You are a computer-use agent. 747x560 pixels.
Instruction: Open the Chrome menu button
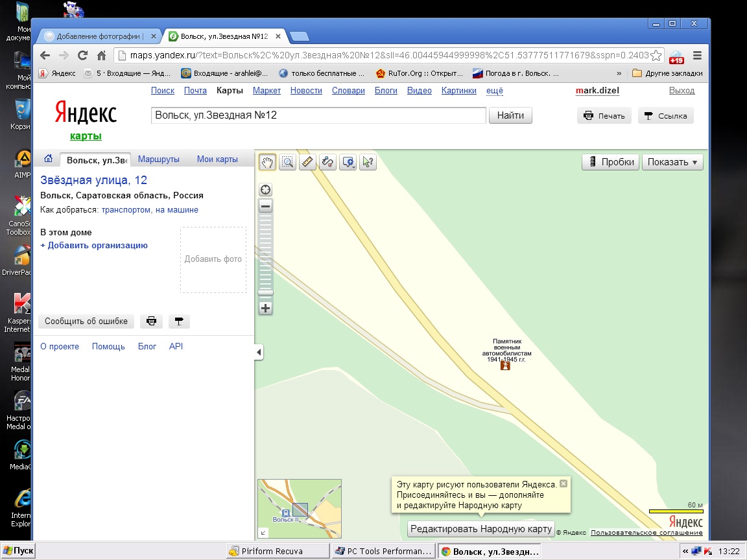click(x=697, y=56)
